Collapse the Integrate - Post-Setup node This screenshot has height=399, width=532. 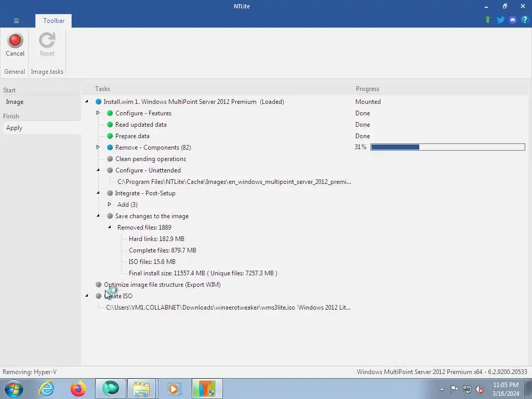(98, 193)
